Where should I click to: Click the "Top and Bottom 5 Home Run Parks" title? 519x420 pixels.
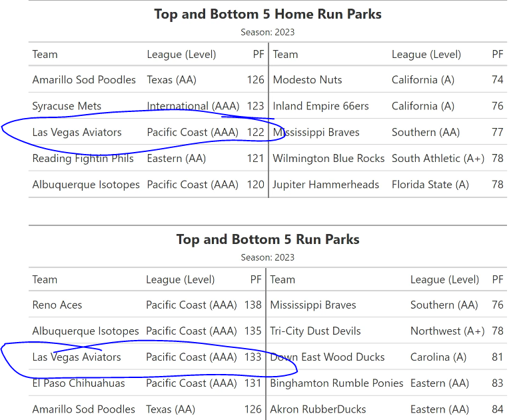pos(268,14)
